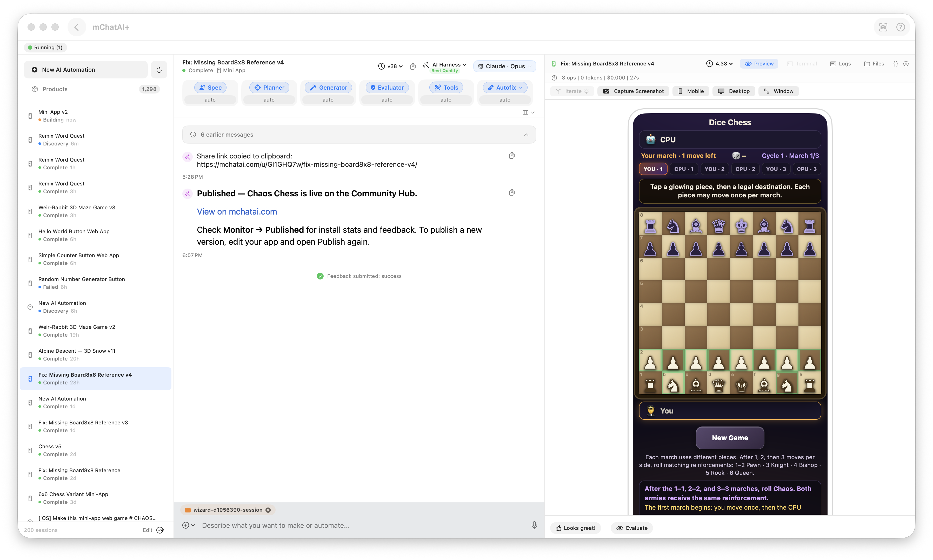Open the Autofix dropdown chip

505,88
